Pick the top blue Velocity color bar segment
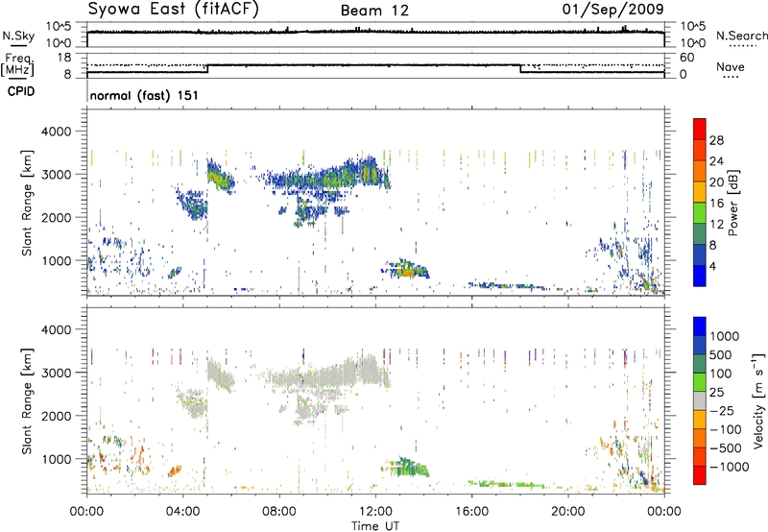Image resolution: width=768 pixels, height=532 pixels. point(700,326)
